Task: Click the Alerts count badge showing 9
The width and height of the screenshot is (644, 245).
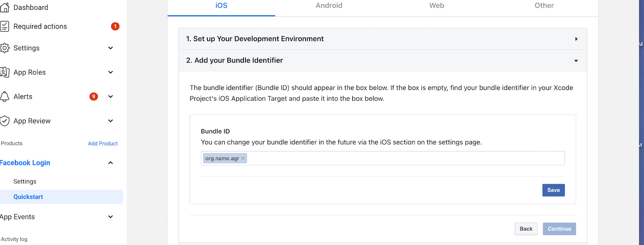Action: coord(94,96)
